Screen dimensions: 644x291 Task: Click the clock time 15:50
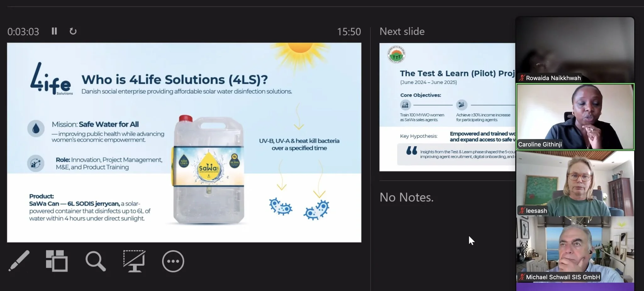point(349,31)
